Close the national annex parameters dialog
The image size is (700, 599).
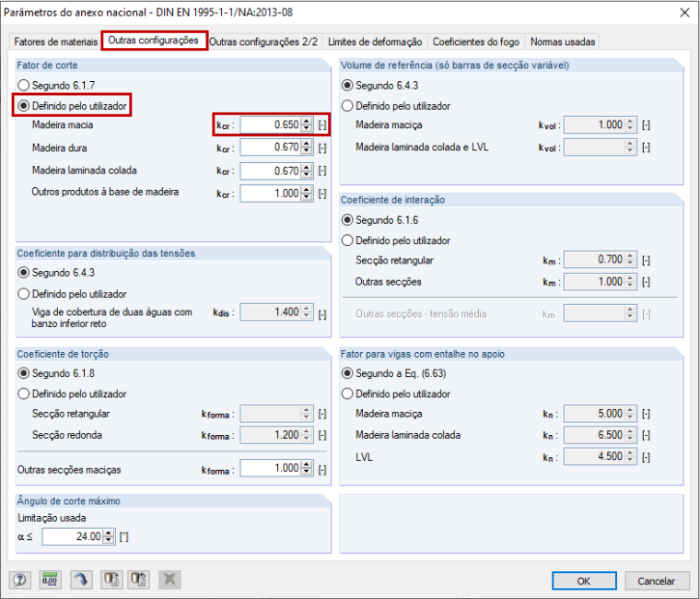(685, 13)
